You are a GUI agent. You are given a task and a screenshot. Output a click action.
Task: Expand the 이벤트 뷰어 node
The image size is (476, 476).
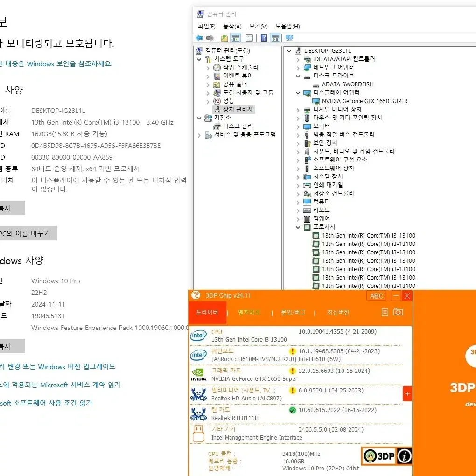pyautogui.click(x=208, y=76)
